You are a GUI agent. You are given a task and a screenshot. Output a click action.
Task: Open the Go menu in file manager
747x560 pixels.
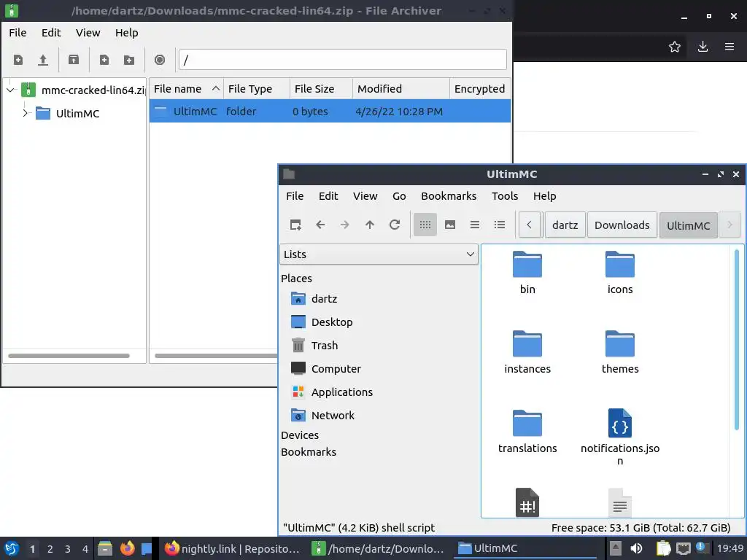pyautogui.click(x=399, y=196)
